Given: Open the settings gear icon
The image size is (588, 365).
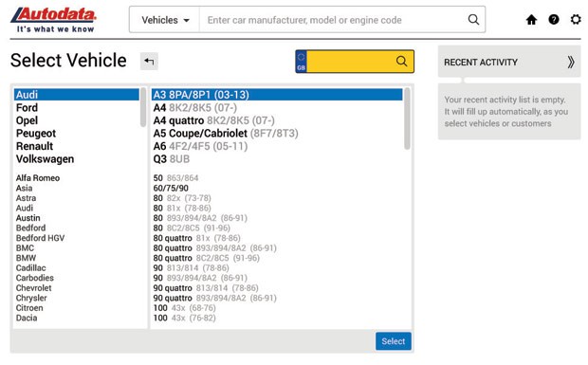Looking at the screenshot, I should 576,20.
